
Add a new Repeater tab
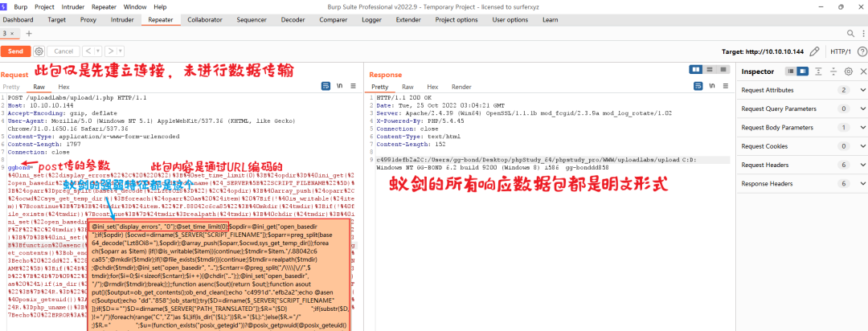tap(29, 34)
